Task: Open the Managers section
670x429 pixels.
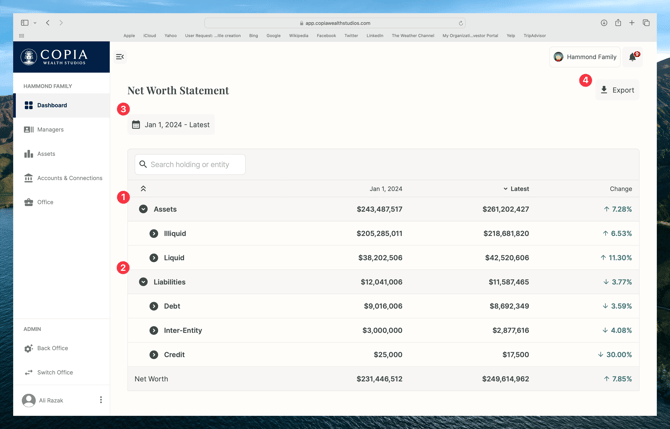Action: pos(62,129)
